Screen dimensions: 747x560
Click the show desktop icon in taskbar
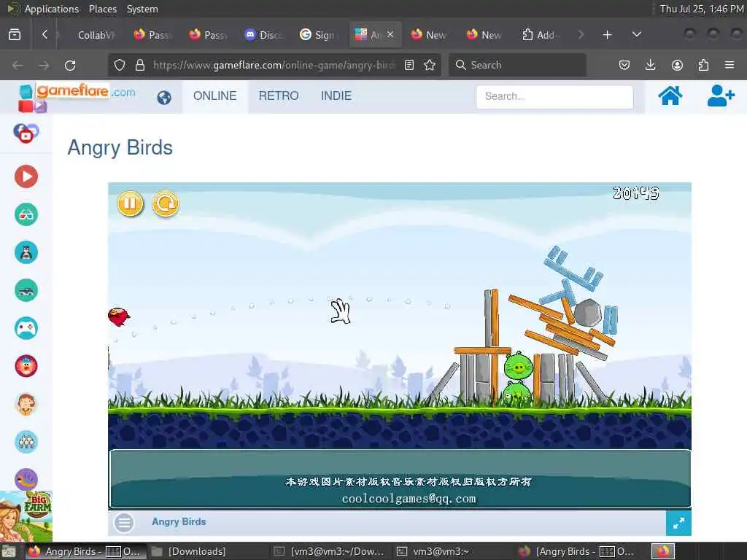coord(9,552)
